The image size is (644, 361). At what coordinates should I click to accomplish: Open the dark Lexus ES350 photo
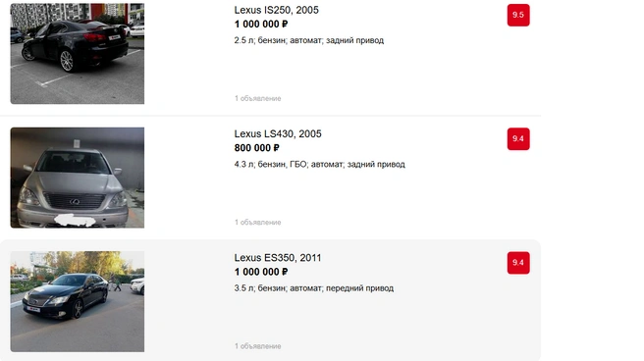pos(78,301)
